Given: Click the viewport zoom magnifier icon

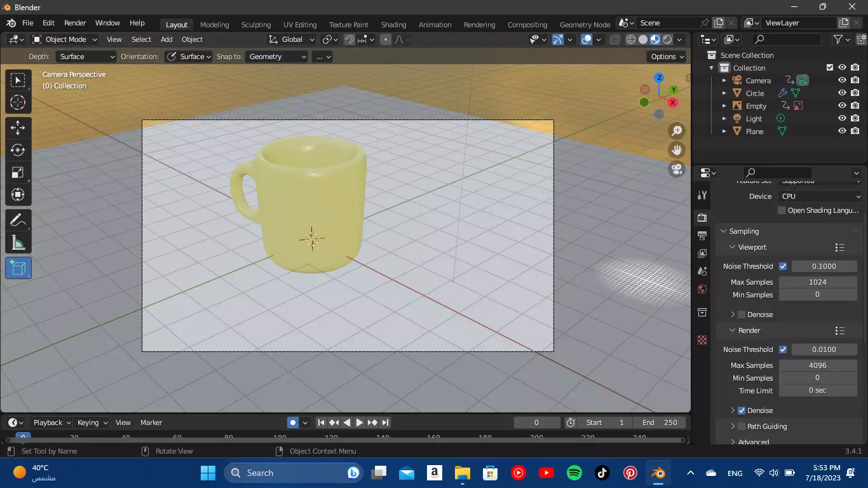Looking at the screenshot, I should [x=677, y=131].
